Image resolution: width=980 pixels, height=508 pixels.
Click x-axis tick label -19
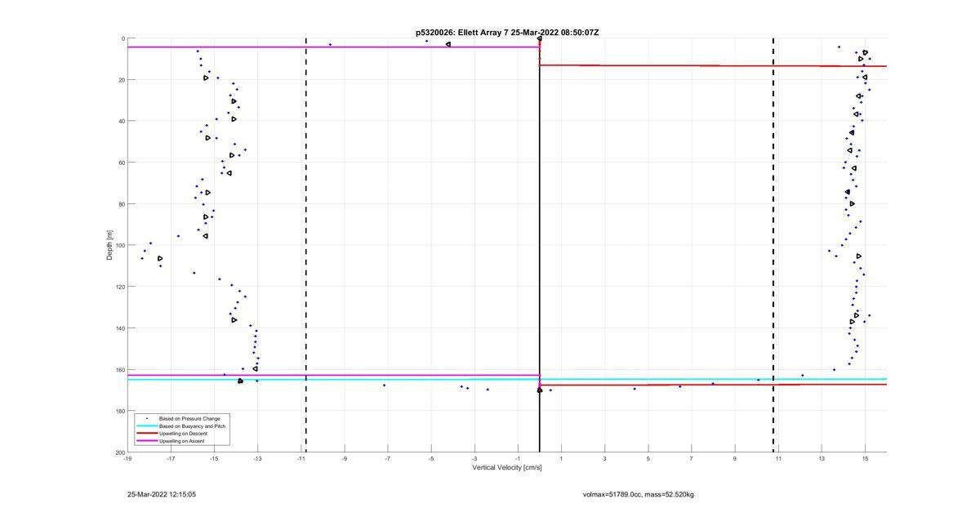pos(127,458)
